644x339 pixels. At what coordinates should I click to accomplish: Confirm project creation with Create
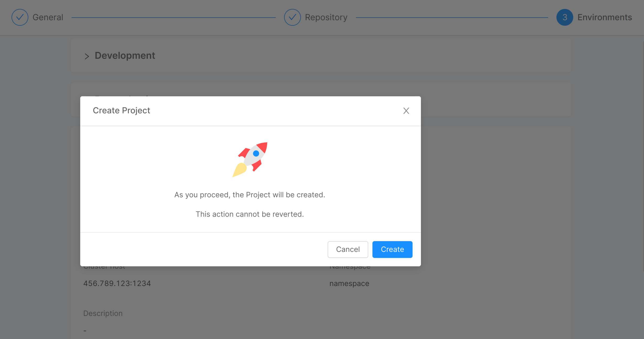(392, 249)
